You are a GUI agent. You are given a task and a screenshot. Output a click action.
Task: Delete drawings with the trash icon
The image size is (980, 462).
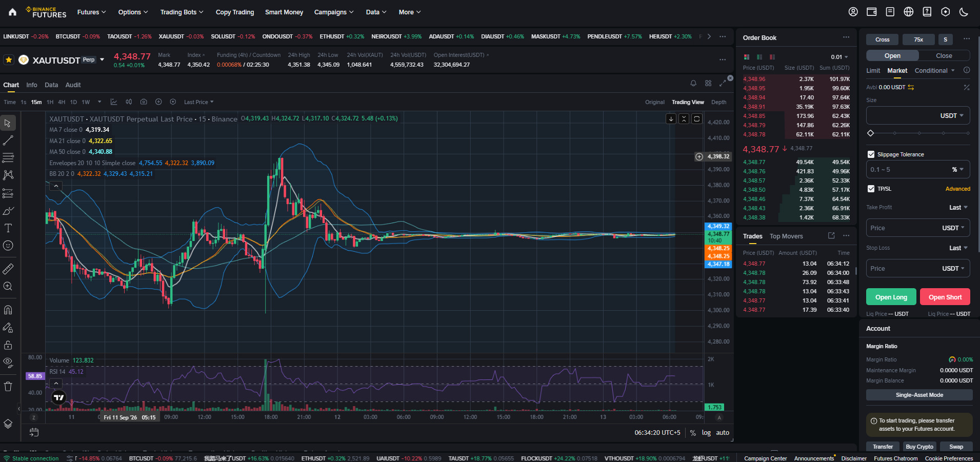8,386
